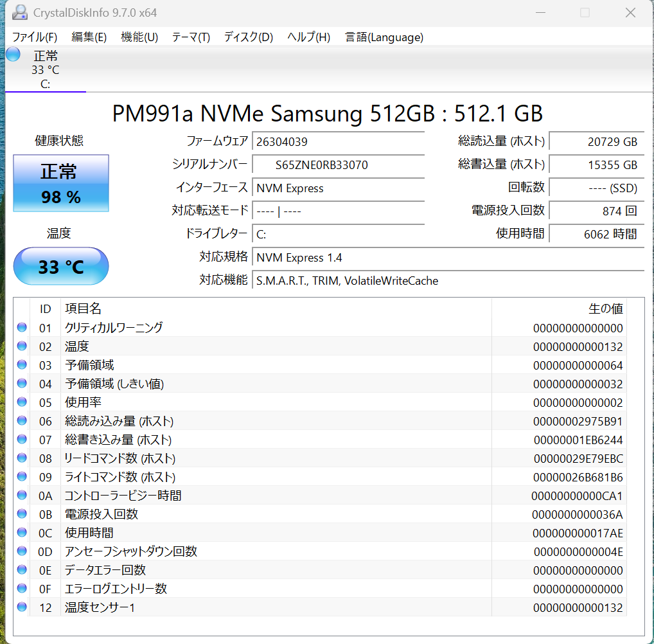Click status orb for クリティカルワーニング row
The width and height of the screenshot is (654, 644).
coord(22,327)
